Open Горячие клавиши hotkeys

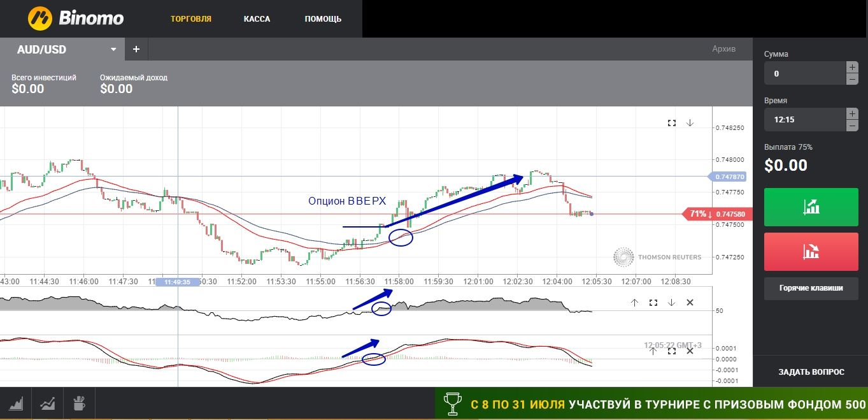[811, 288]
